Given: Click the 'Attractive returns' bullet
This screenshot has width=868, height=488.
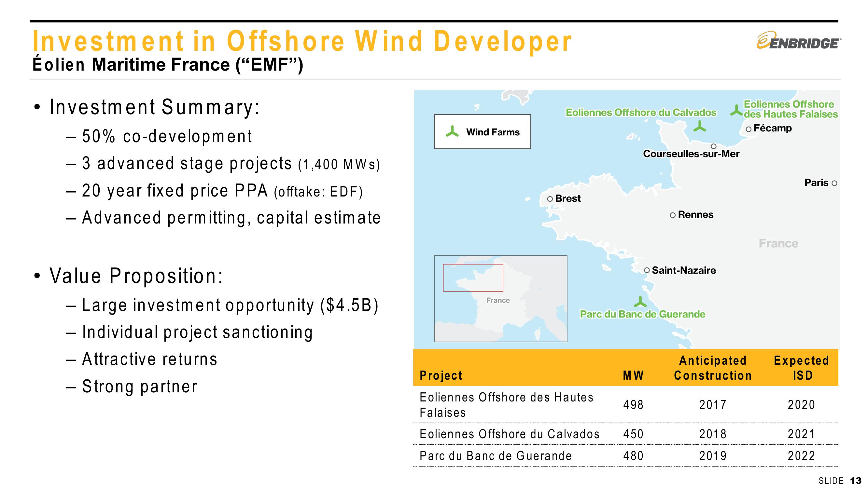Looking at the screenshot, I should 150,359.
